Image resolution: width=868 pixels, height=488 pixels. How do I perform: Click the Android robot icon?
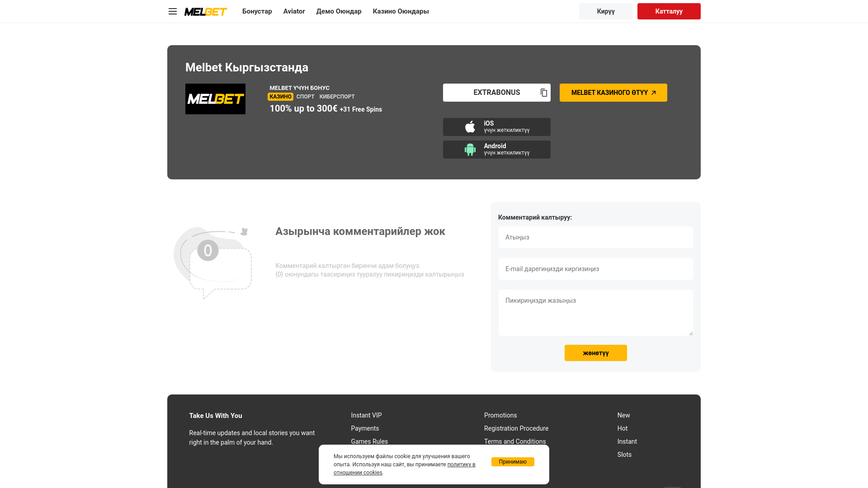tap(470, 150)
